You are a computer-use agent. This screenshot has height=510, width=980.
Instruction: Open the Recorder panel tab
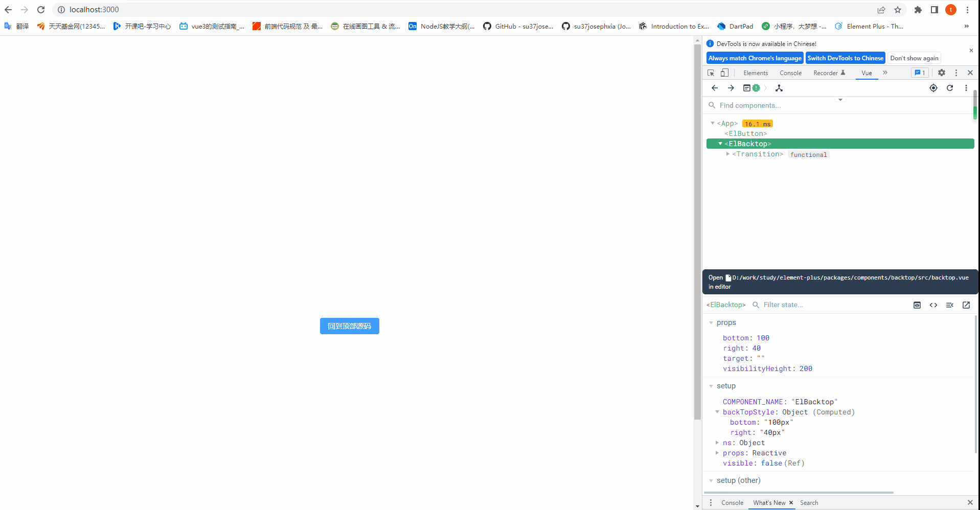point(829,73)
